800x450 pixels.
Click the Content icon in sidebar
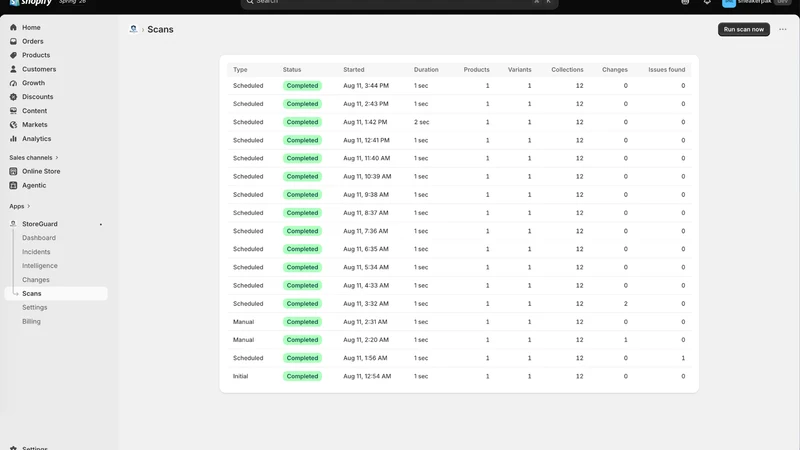coord(13,111)
